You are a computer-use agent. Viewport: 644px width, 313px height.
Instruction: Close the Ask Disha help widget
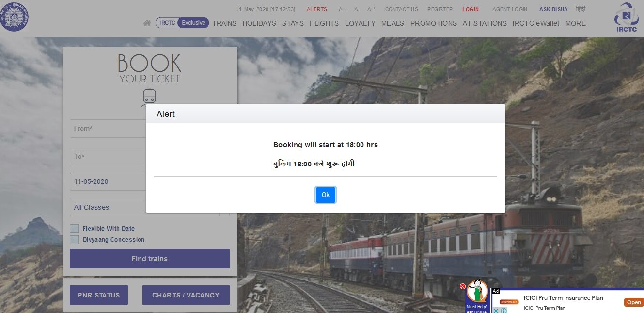tap(463, 286)
